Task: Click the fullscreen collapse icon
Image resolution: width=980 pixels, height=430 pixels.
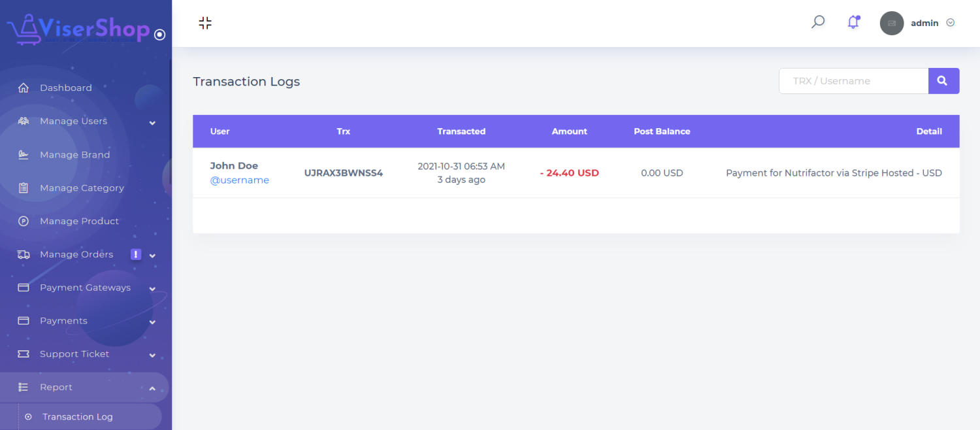Action: coord(205,24)
